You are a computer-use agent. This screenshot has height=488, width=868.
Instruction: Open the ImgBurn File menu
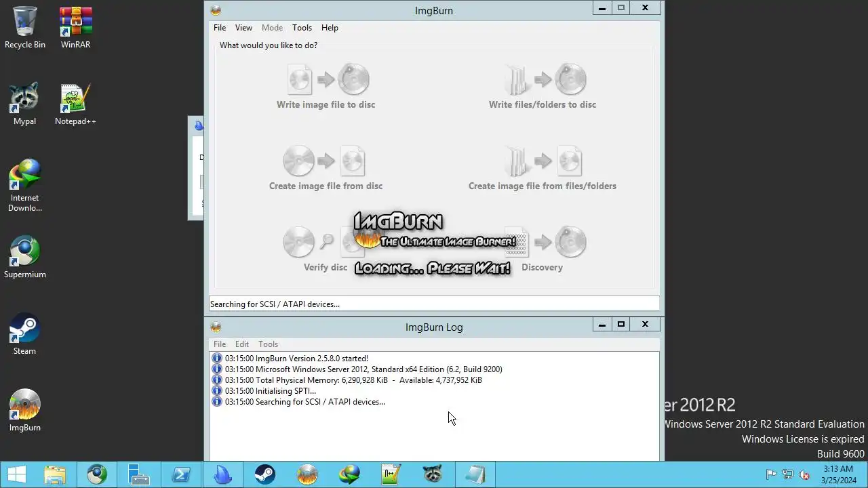[x=220, y=28]
